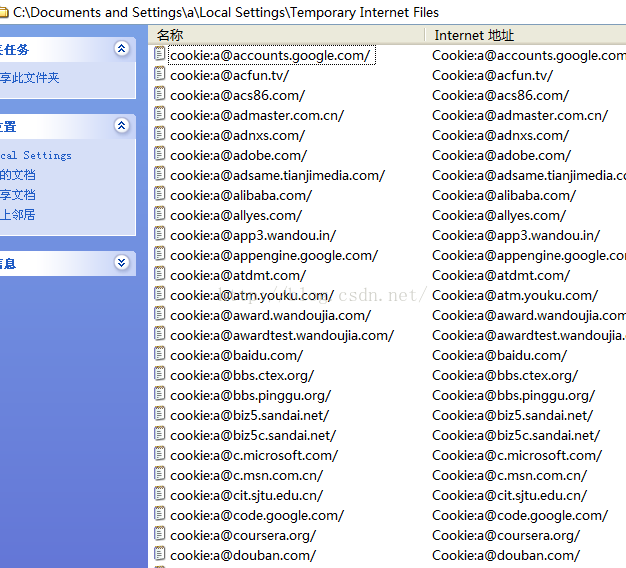Select the cookie:a@acfun.tv/ file name
The height and width of the screenshot is (568, 626).
(x=230, y=75)
